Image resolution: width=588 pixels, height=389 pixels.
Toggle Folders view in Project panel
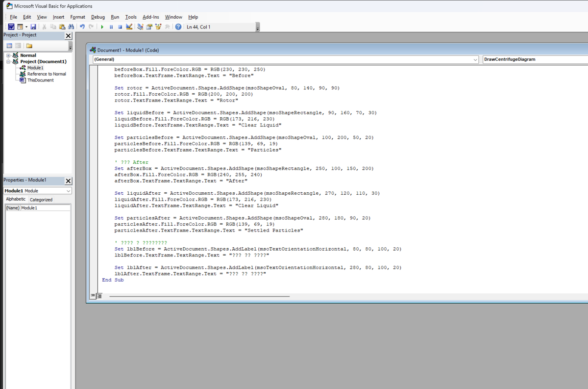click(x=29, y=46)
